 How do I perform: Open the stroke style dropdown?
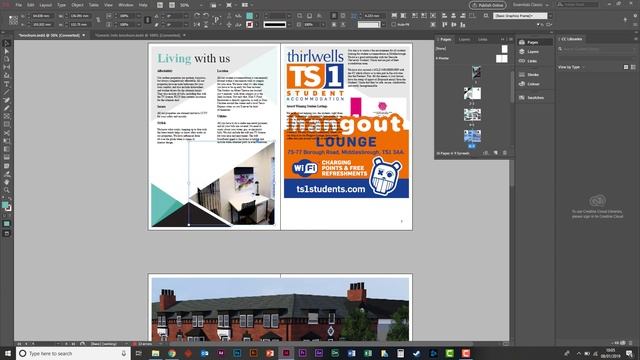(x=289, y=24)
